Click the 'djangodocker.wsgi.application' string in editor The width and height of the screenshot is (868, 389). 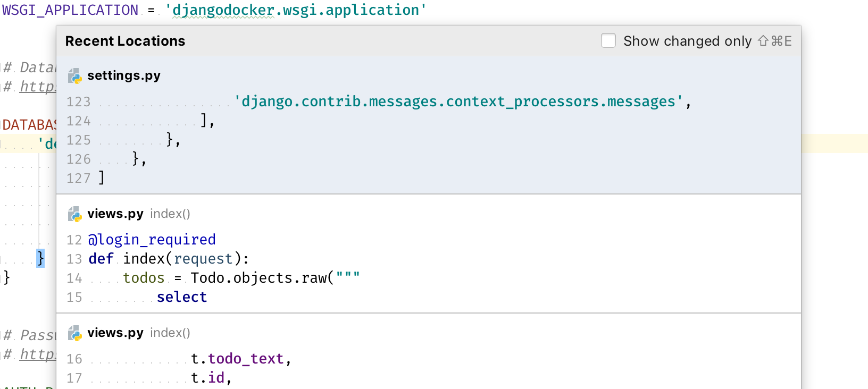295,10
